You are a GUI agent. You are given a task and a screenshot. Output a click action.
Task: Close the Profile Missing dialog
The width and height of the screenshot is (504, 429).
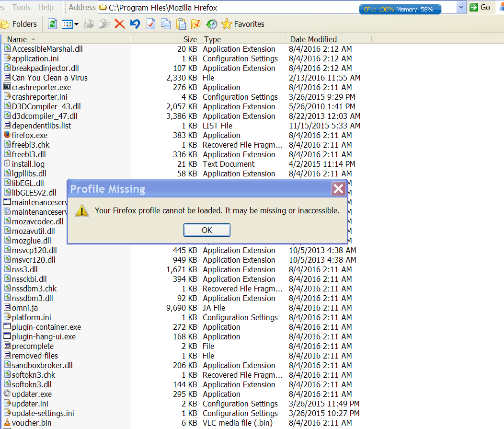point(338,189)
